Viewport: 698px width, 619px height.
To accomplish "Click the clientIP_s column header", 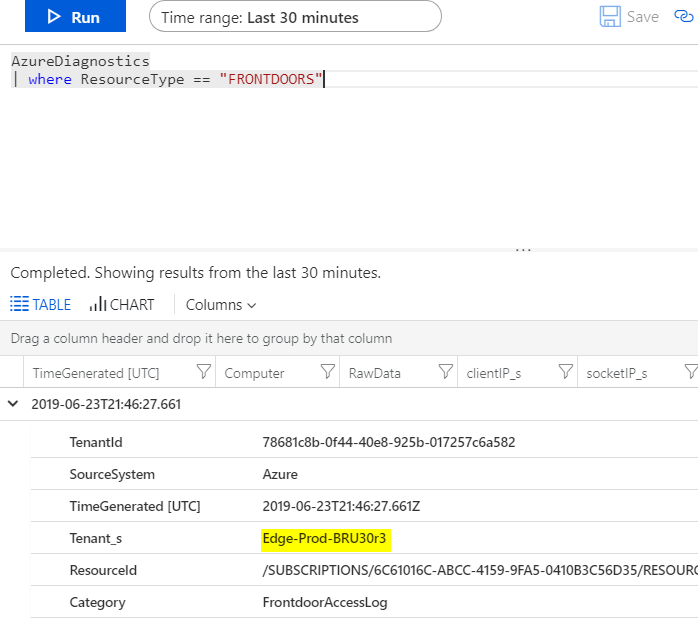I will pos(494,373).
